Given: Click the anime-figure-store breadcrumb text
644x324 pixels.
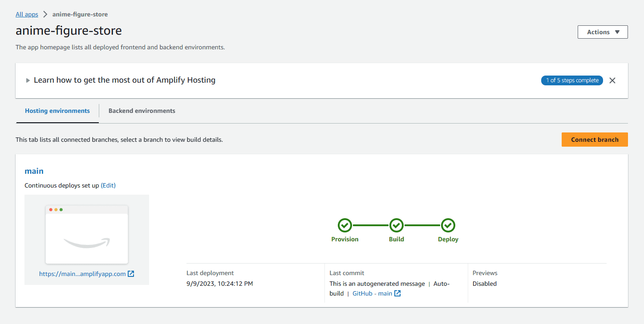Looking at the screenshot, I should click(x=80, y=14).
